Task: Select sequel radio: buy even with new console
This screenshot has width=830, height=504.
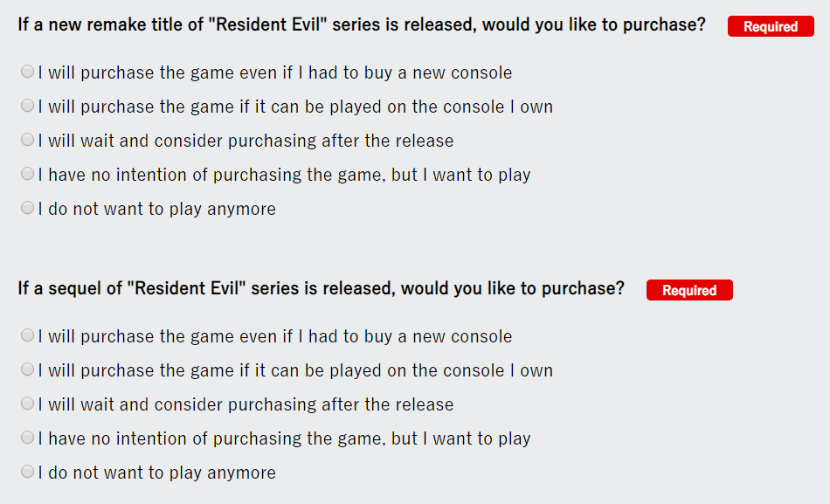Action: pos(28,335)
